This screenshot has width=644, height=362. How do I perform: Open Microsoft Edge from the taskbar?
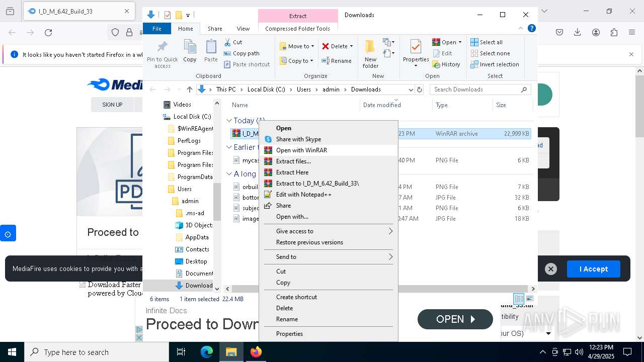pyautogui.click(x=207, y=352)
